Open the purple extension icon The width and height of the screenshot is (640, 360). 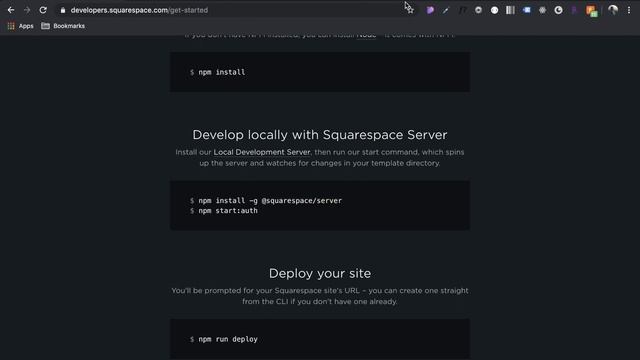point(430,10)
